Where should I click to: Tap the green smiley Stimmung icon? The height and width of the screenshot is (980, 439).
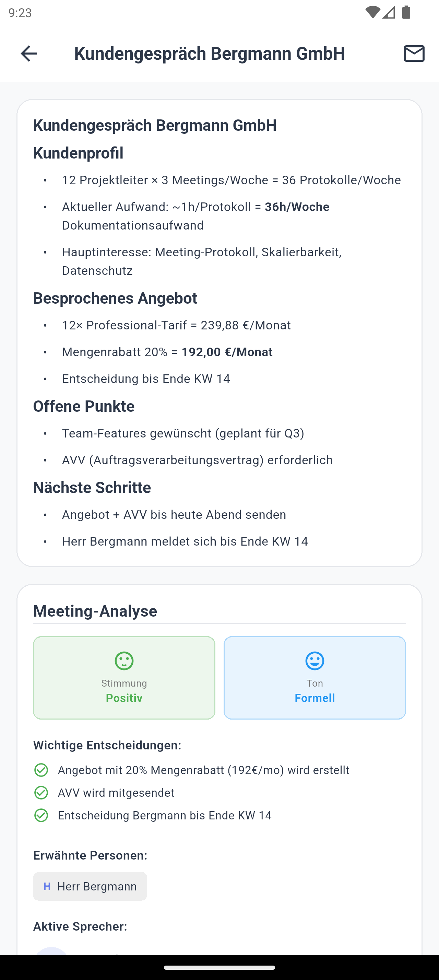[x=124, y=661]
